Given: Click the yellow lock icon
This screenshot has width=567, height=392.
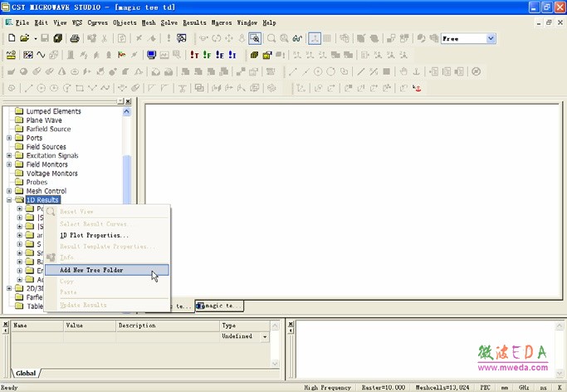Looking at the screenshot, I should click(267, 55).
